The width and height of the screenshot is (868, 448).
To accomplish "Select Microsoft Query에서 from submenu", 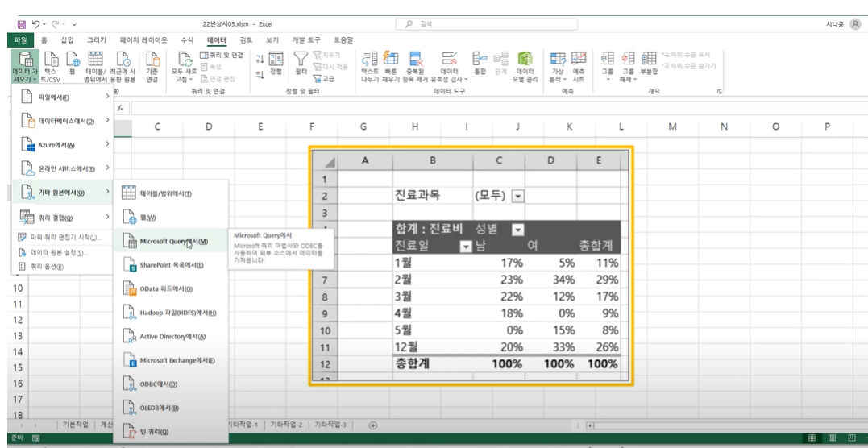I will coord(172,241).
